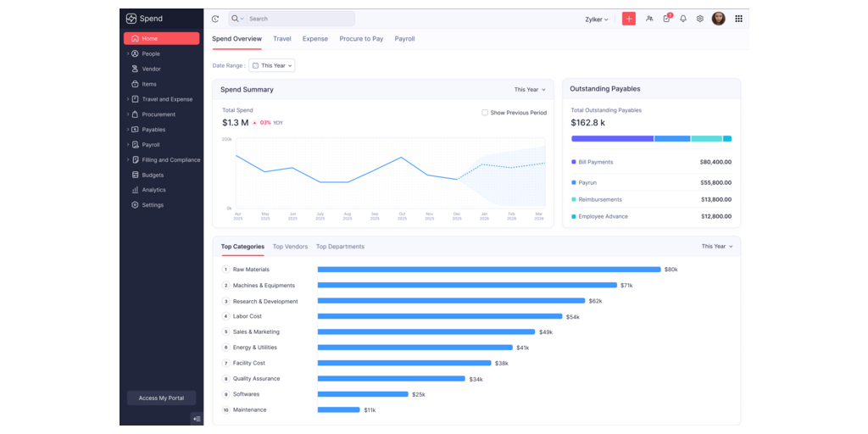Click the red plus quick-create icon

pyautogui.click(x=628, y=19)
